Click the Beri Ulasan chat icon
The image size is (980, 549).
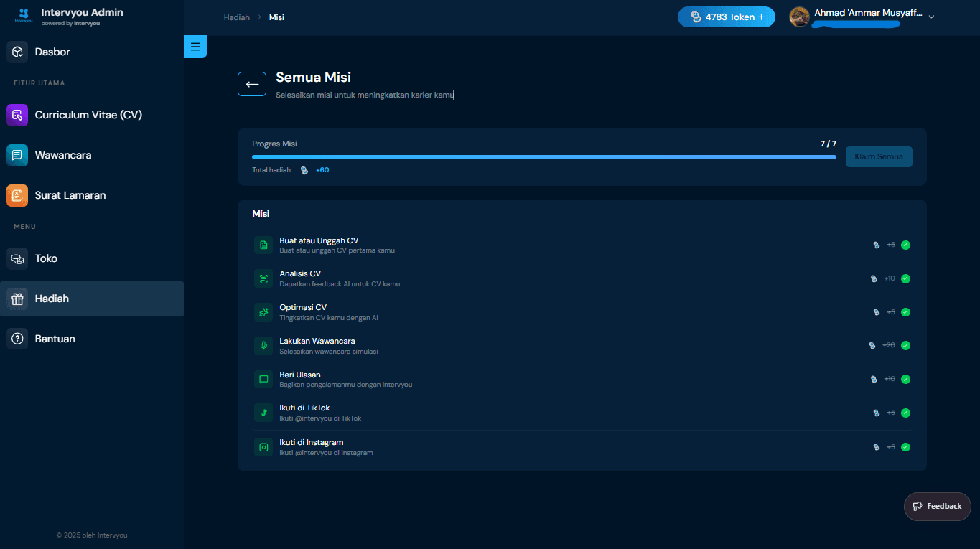[x=263, y=379]
